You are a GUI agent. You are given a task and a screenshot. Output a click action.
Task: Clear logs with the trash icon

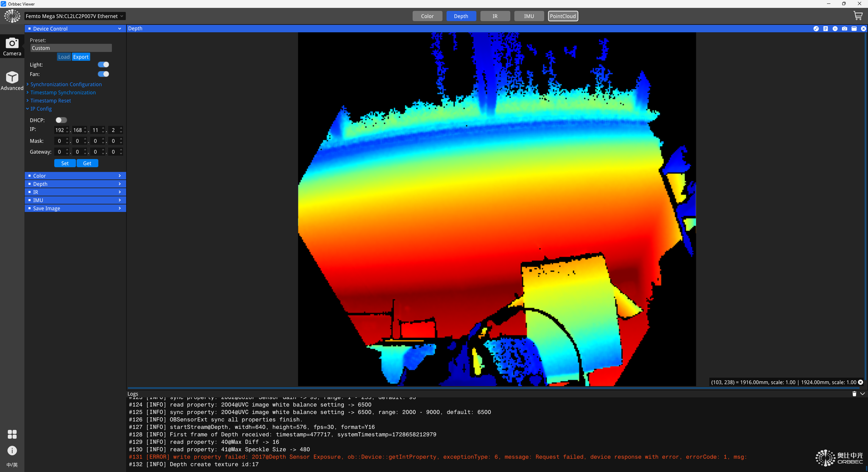(x=854, y=394)
